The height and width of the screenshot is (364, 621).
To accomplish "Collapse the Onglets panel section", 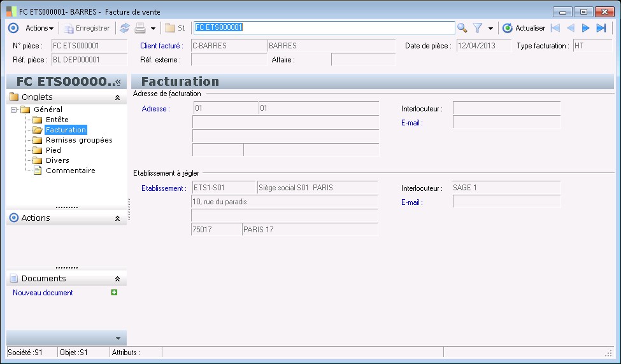I will [117, 97].
